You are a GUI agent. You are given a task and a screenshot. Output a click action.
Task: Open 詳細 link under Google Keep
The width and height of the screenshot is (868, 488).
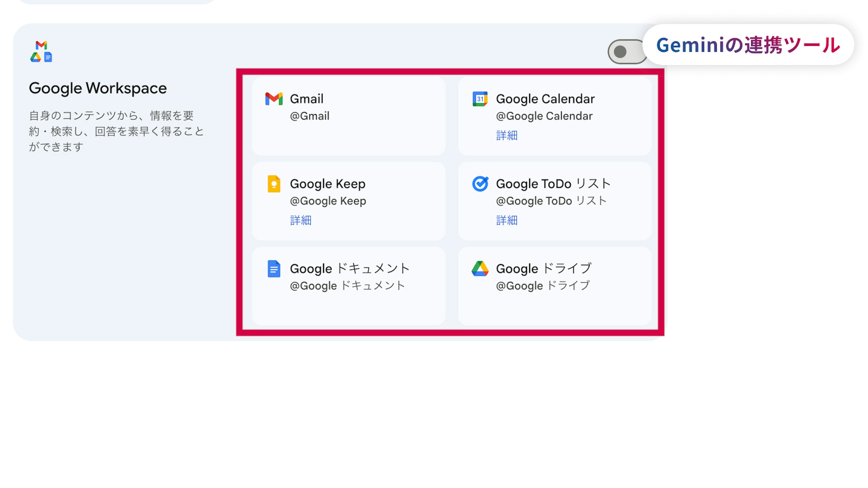click(301, 220)
